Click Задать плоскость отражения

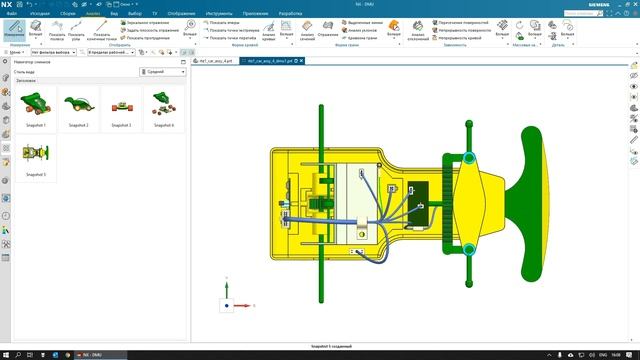[149, 30]
